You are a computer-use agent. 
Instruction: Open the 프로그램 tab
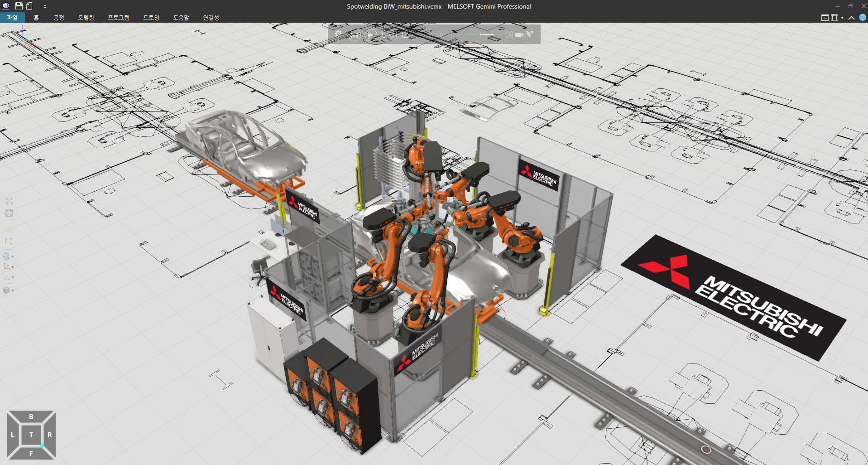[119, 18]
